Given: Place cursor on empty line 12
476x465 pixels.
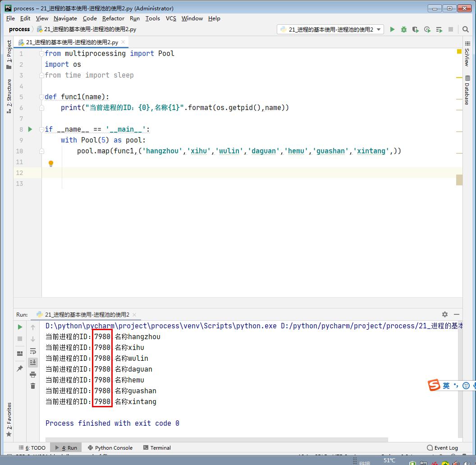Looking at the screenshot, I should (x=252, y=173).
